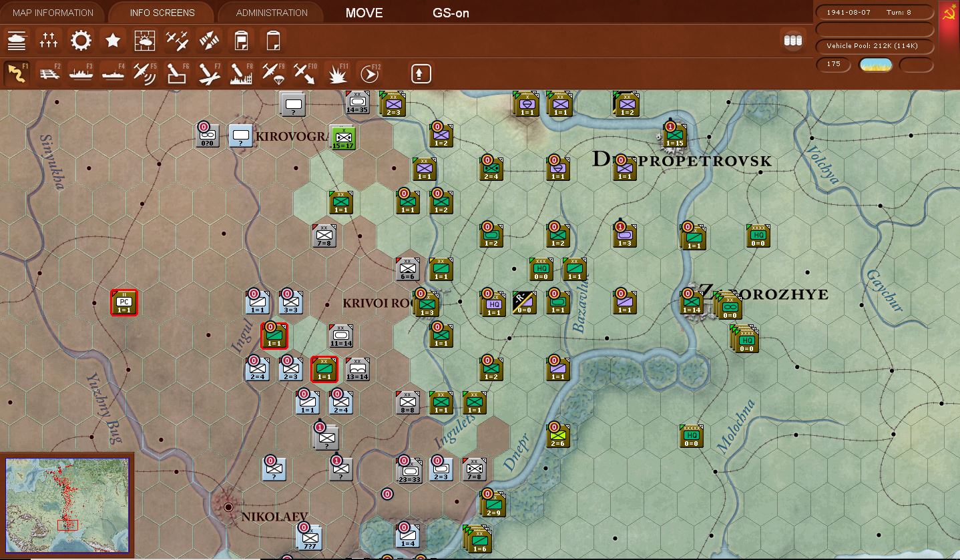
Task: Click the F12 end turn arrow icon
Action: click(x=369, y=73)
